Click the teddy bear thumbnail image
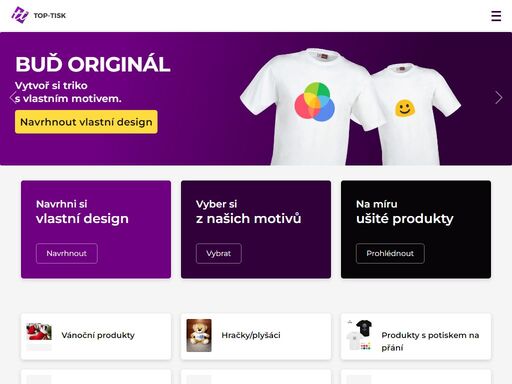The width and height of the screenshot is (512, 384). 199,335
